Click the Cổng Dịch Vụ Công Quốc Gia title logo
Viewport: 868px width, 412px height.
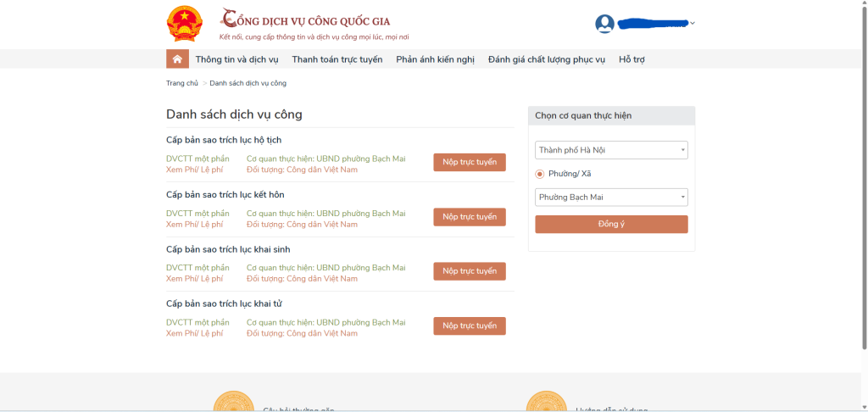click(305, 20)
